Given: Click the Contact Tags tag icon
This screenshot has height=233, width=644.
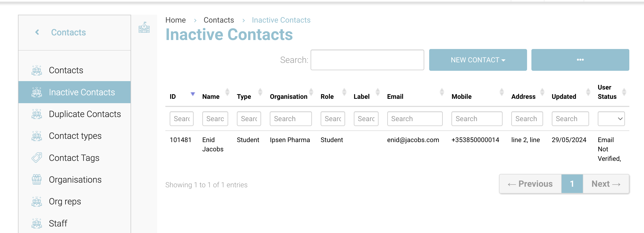Looking at the screenshot, I should [37, 158].
